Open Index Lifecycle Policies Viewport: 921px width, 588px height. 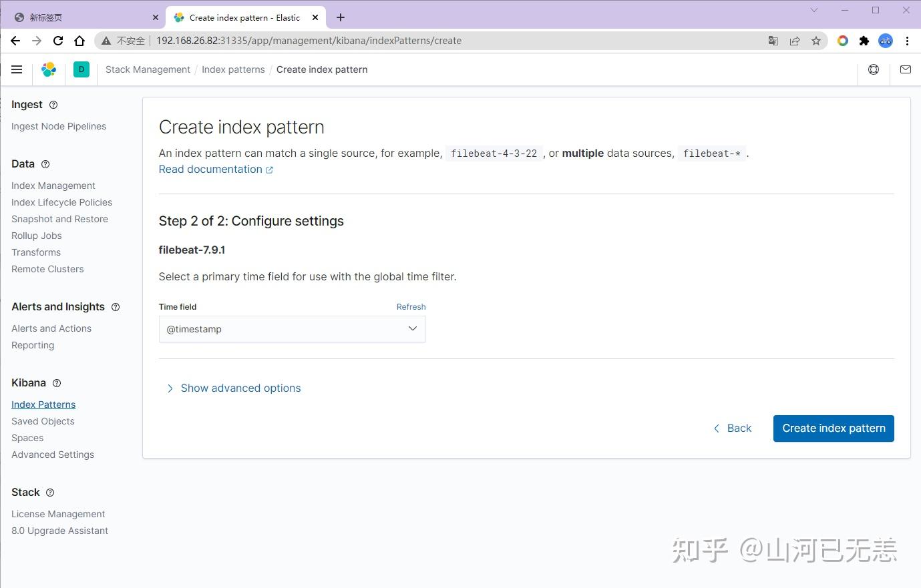pyautogui.click(x=61, y=202)
